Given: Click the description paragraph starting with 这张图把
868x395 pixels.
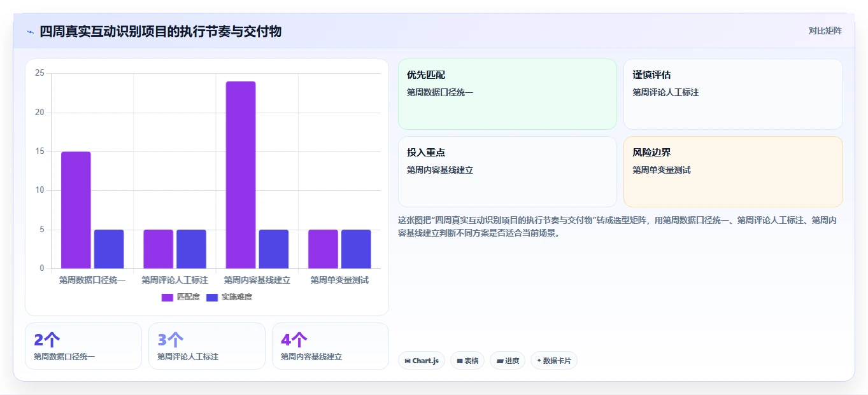Looking at the screenshot, I should click(x=617, y=226).
